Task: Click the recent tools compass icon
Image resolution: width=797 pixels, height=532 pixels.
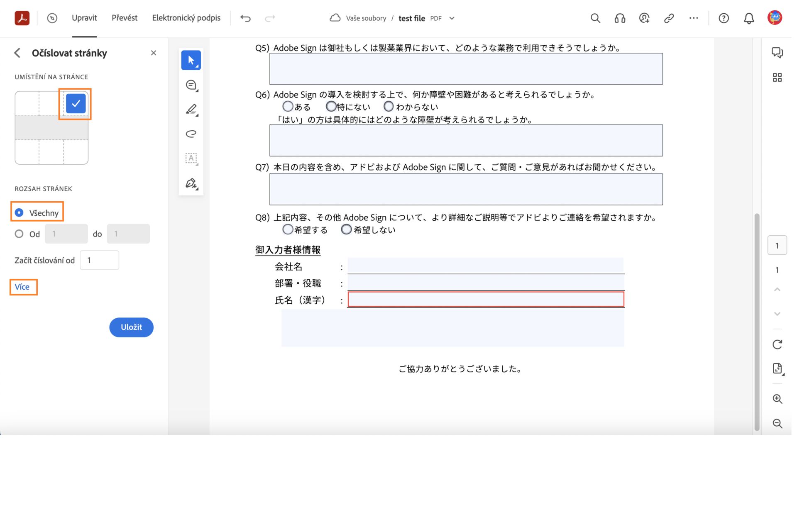Action: pos(52,18)
